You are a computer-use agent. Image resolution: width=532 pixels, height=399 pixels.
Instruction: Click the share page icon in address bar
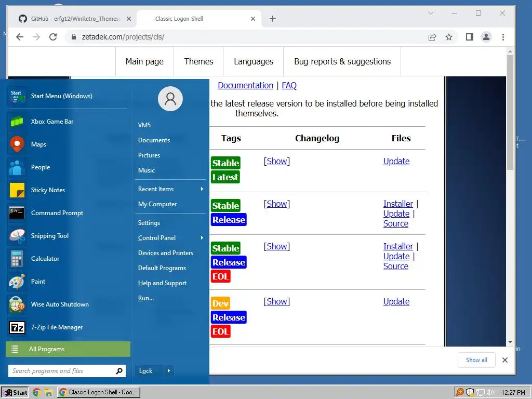coord(432,37)
